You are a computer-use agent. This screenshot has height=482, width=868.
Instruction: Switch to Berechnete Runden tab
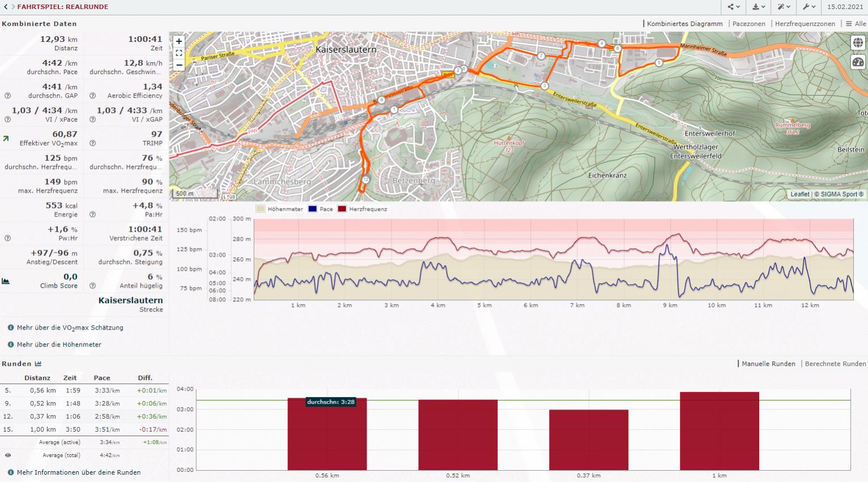pyautogui.click(x=835, y=364)
